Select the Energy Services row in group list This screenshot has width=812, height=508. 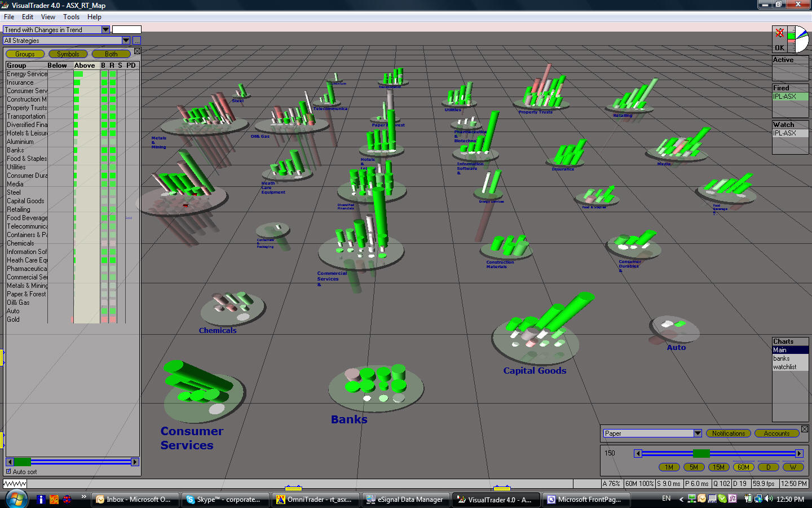point(72,74)
